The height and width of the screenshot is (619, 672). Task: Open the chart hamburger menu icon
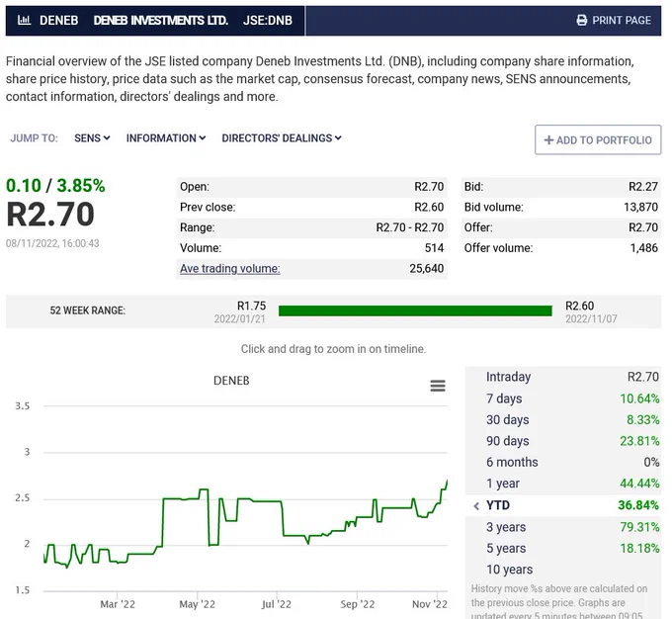(438, 386)
